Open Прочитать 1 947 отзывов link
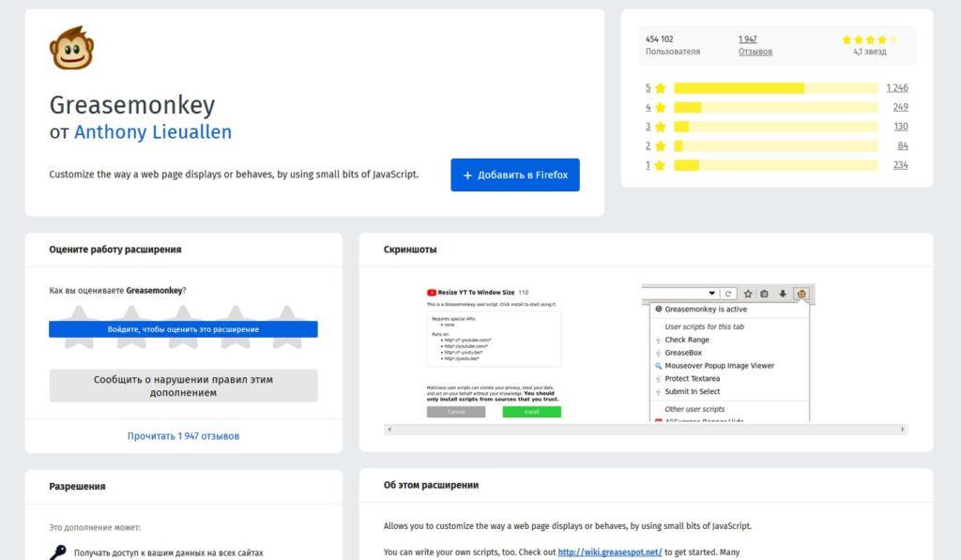The width and height of the screenshot is (961, 560). coord(183,436)
